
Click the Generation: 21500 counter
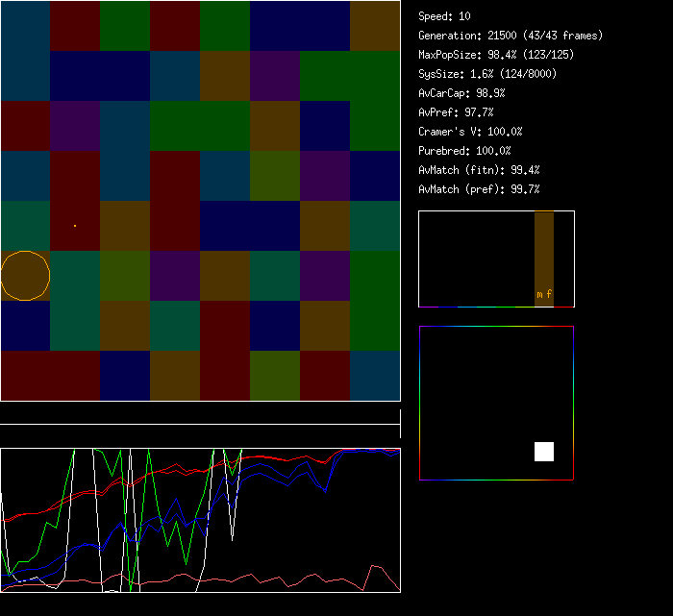click(511, 36)
